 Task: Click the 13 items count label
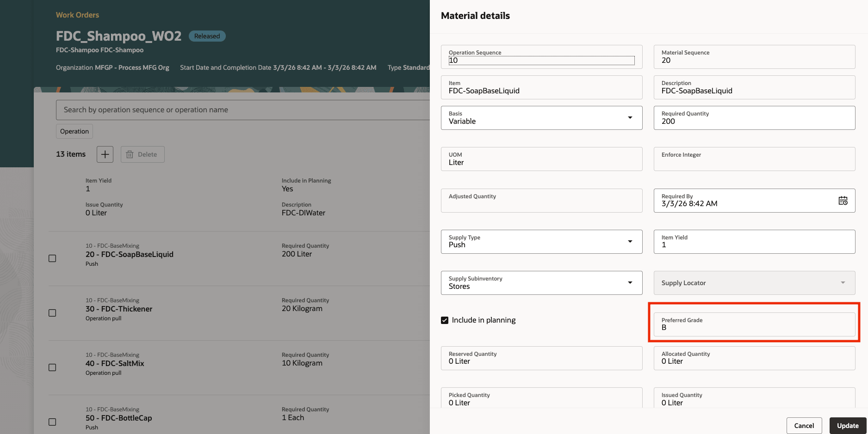pyautogui.click(x=71, y=154)
